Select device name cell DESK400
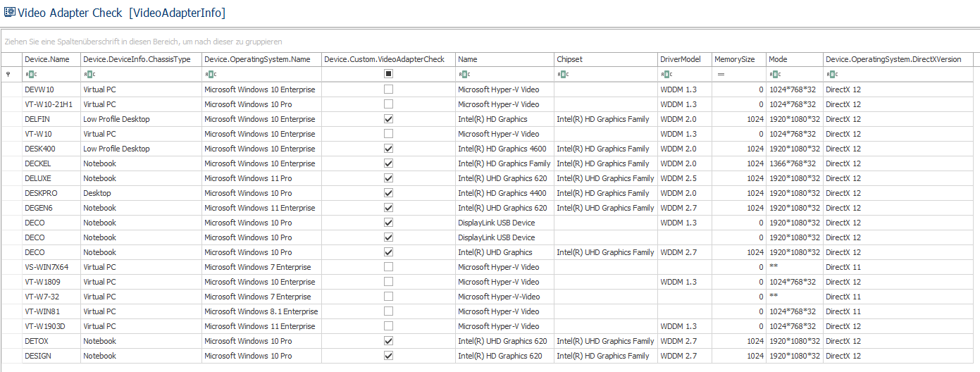This screenshot has height=372, width=980. (x=51, y=149)
